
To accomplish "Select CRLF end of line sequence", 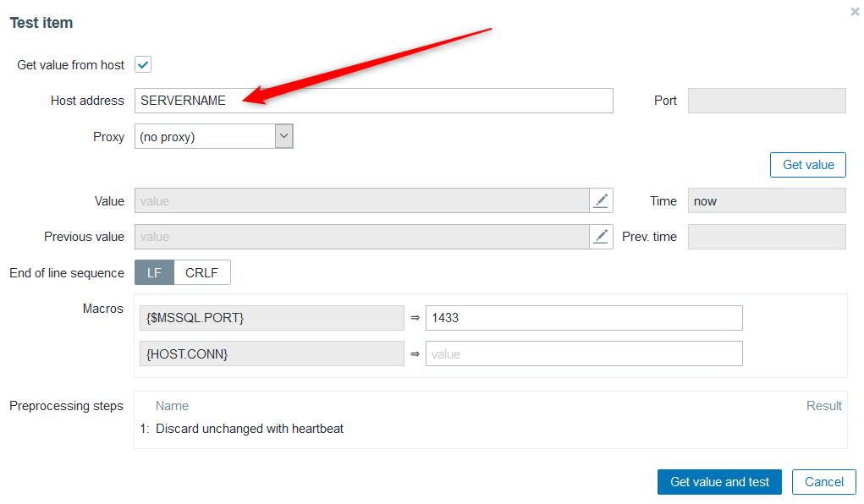I will [x=201, y=273].
